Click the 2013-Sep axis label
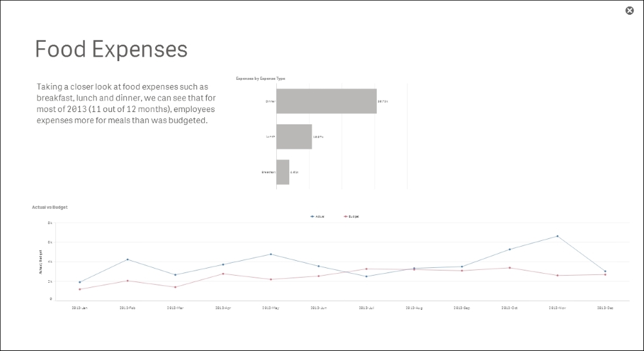 [x=462, y=307]
